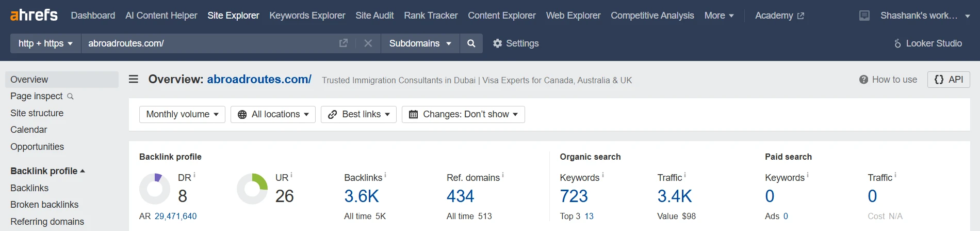The width and height of the screenshot is (980, 231).
Task: Open Best links dropdown
Action: tap(358, 114)
